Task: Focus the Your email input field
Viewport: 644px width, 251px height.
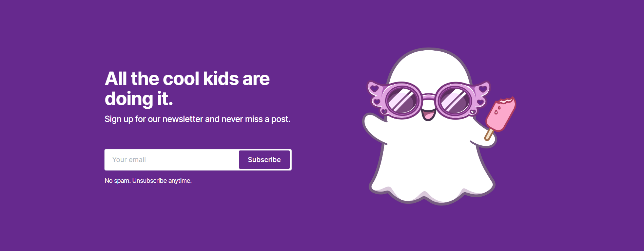Action: pos(172,160)
